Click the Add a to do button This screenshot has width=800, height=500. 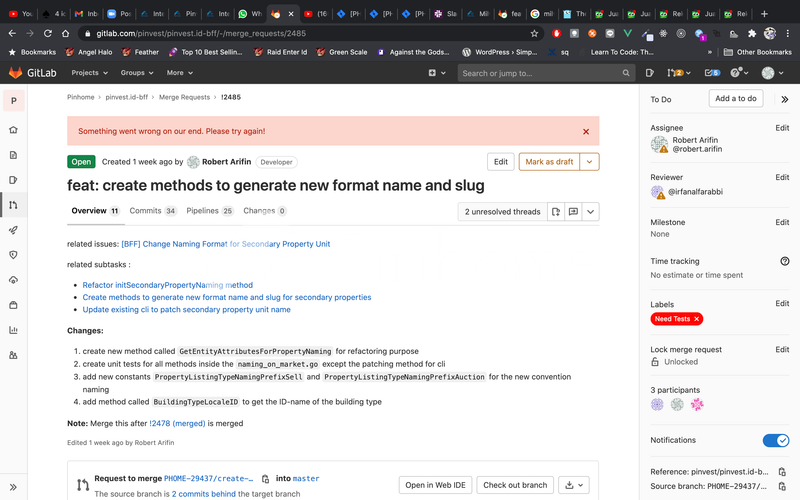tap(736, 98)
